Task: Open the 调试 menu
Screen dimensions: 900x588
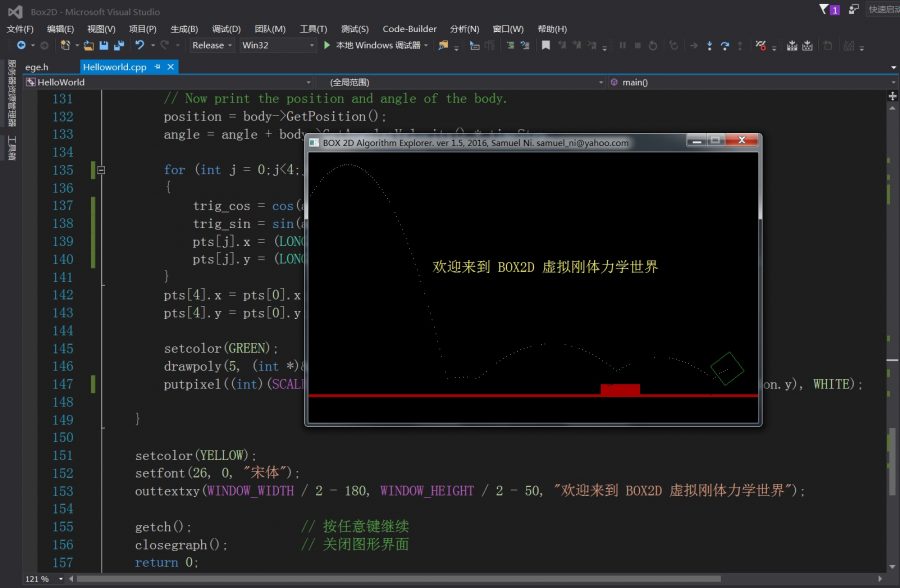Action: (225, 29)
